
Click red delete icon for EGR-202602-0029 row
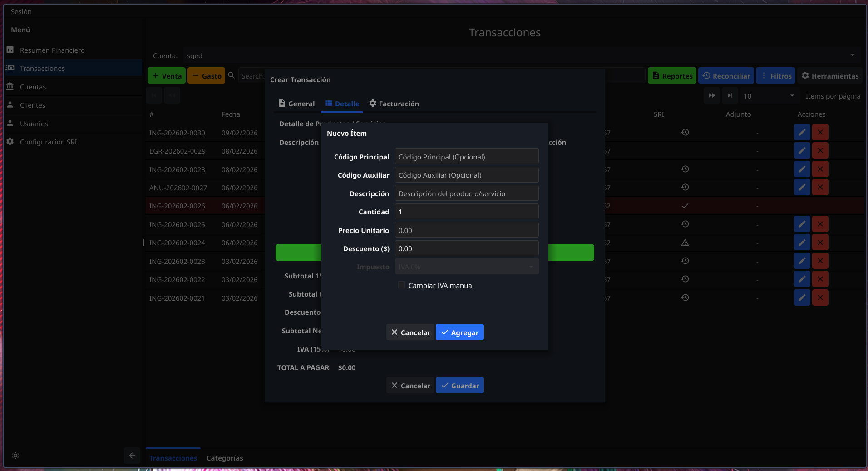820,151
